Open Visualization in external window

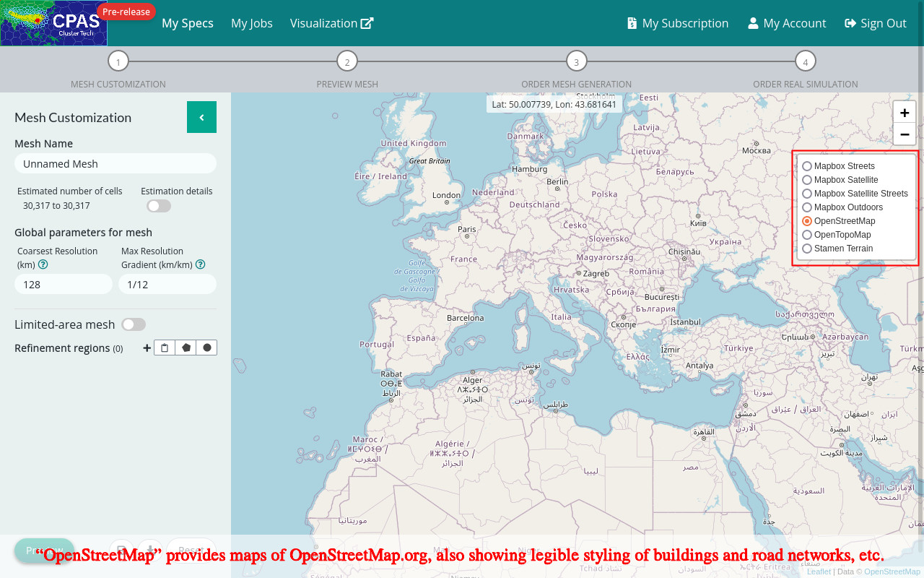(332, 23)
